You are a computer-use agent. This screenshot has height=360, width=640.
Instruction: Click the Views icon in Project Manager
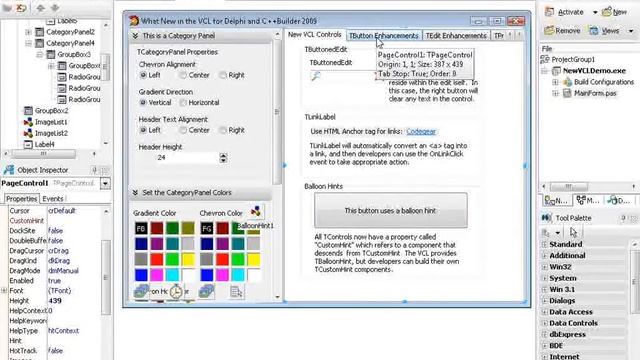coord(594,31)
